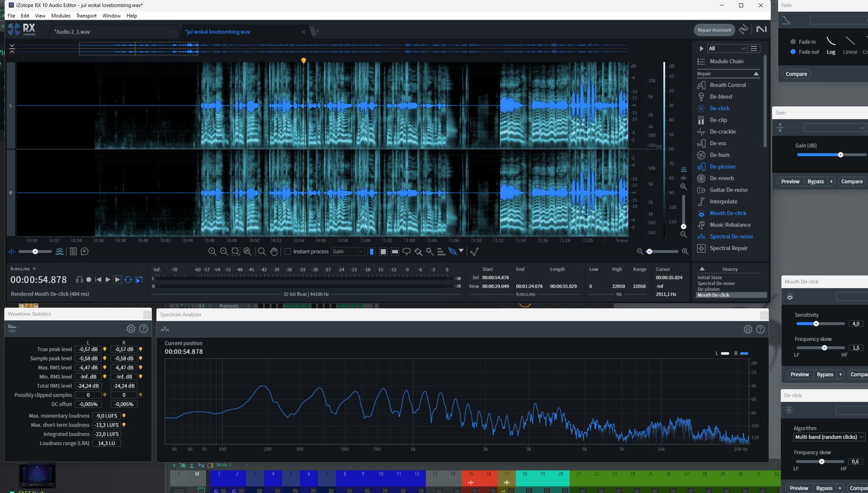Enable the Instant process checkbox

(x=288, y=252)
